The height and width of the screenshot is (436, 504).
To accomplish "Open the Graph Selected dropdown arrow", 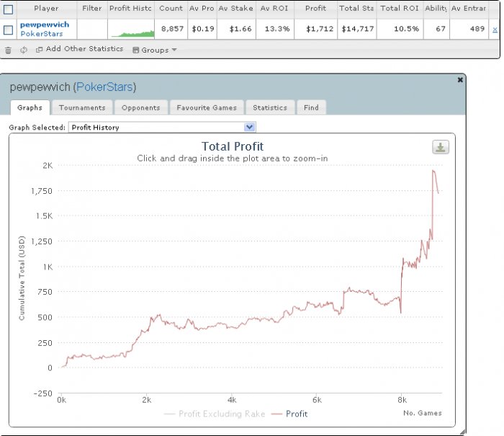I will [x=249, y=127].
